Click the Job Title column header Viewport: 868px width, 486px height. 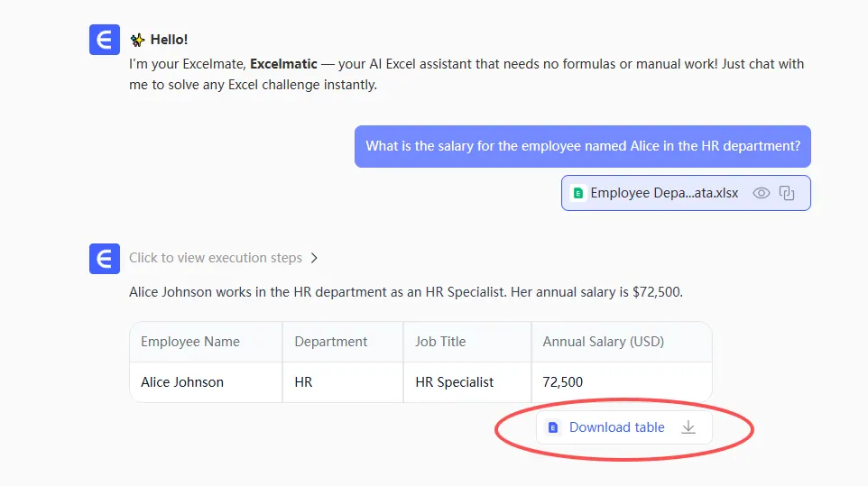point(440,342)
